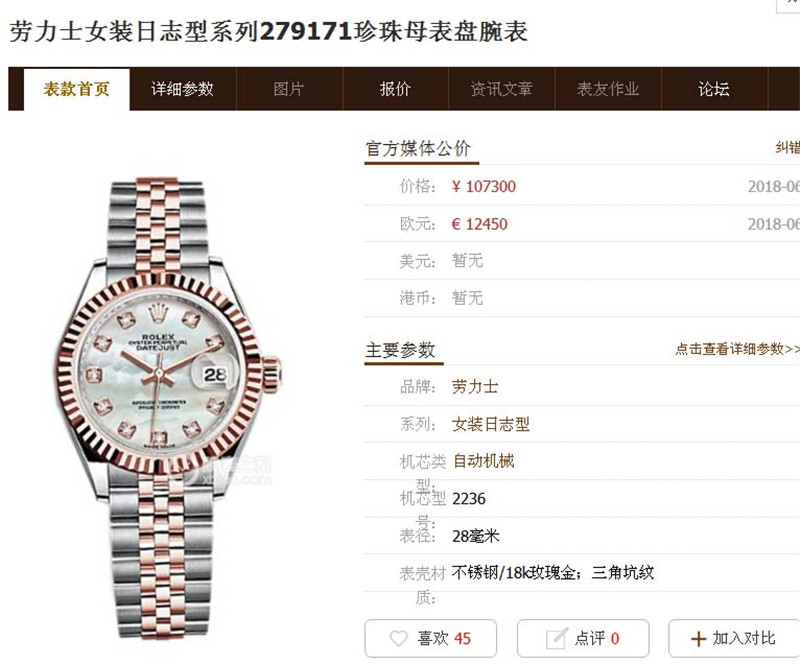Click the 加入对比 button
The width and height of the screenshot is (800, 664).
[x=735, y=638]
